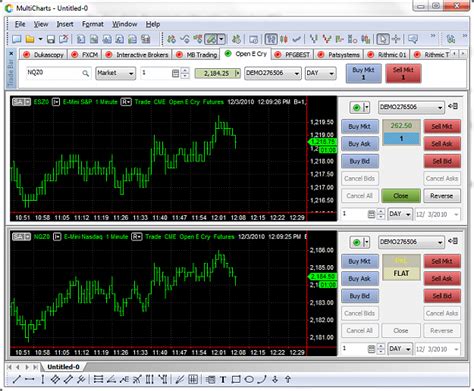
Task: Click Buy Ask in ES order panel
Action: (x=360, y=144)
